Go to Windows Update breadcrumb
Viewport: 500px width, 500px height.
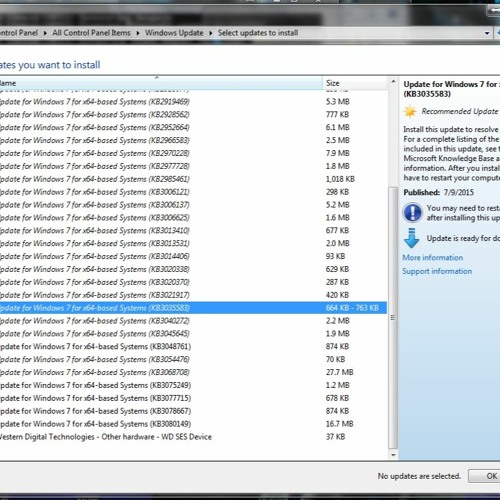(x=174, y=33)
